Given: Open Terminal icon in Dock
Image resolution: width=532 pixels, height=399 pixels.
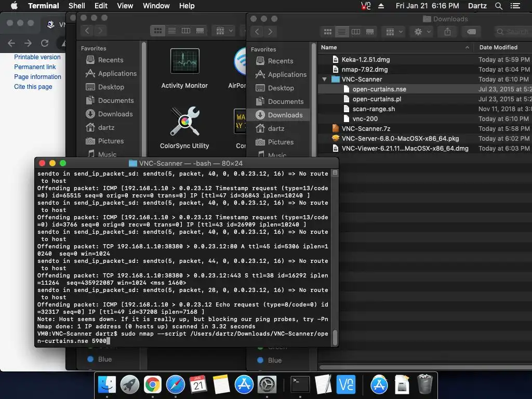Looking at the screenshot, I should coord(300,385).
